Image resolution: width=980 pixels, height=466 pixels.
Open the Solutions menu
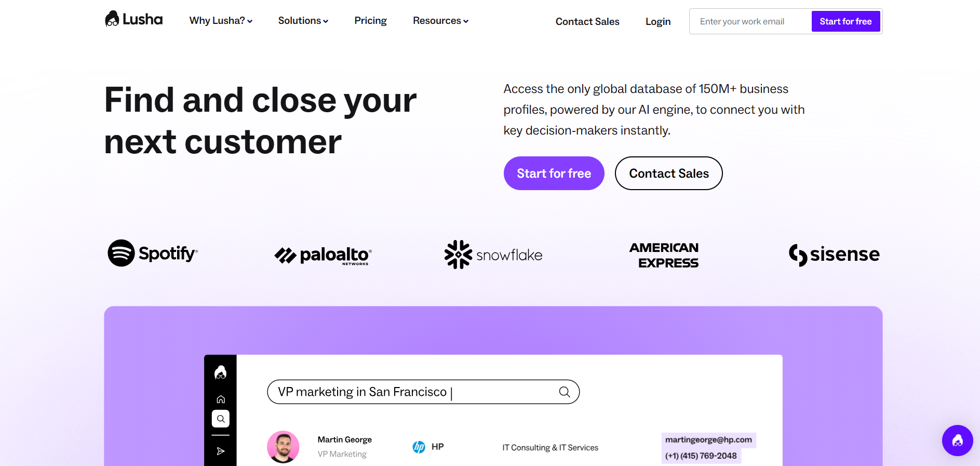(x=303, y=21)
